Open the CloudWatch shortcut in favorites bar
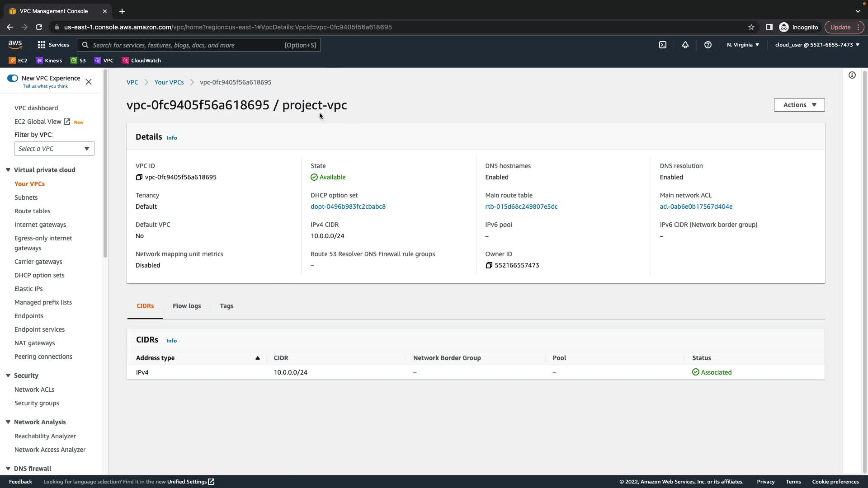 pyautogui.click(x=141, y=61)
